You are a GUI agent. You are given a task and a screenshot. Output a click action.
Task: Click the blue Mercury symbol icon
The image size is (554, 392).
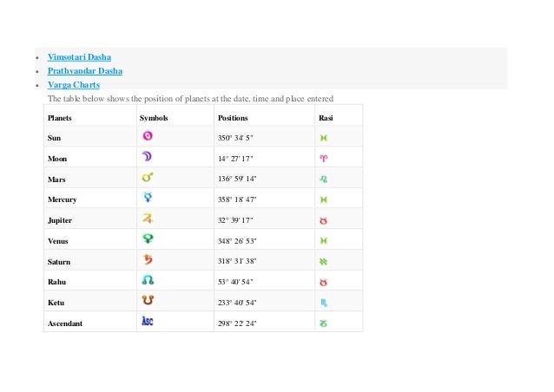coord(148,199)
